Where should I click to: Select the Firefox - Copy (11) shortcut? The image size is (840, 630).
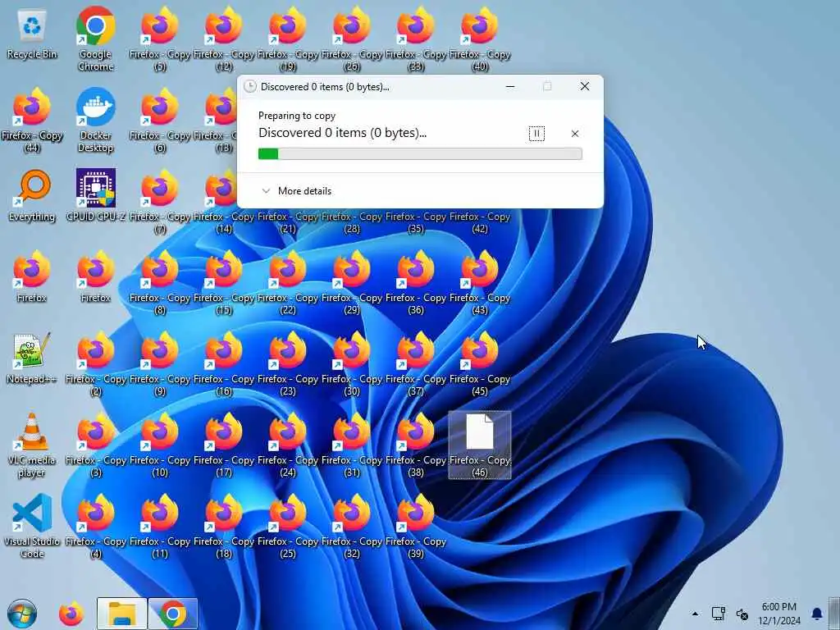tap(160, 526)
